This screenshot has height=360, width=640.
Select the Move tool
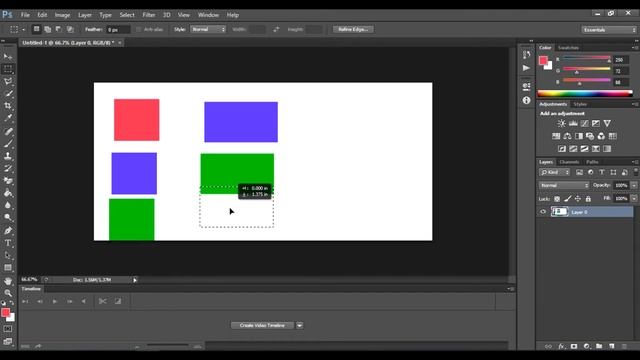[8, 56]
